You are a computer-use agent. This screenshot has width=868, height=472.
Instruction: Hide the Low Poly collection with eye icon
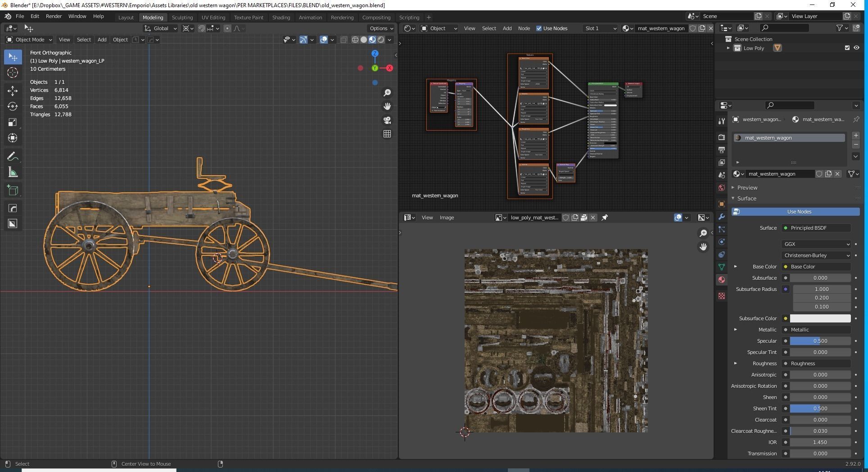tap(856, 48)
